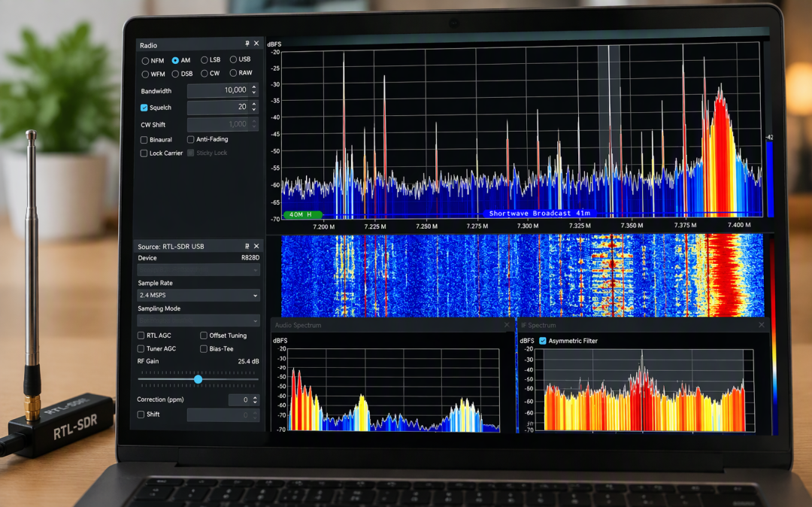Raise Correction (ppm) with its up arrow
Viewport: 812px width, 507px height.
pos(255,397)
